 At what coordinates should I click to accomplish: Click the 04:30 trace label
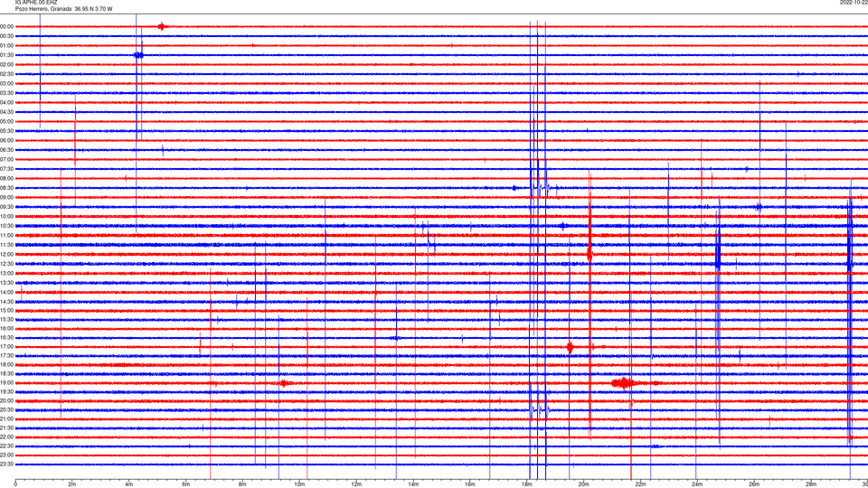coord(7,112)
